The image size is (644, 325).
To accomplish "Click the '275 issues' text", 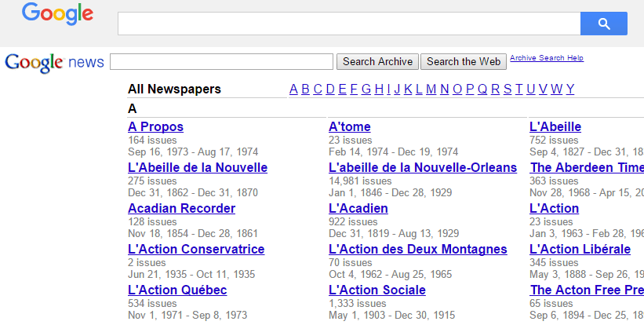I will (x=152, y=181).
